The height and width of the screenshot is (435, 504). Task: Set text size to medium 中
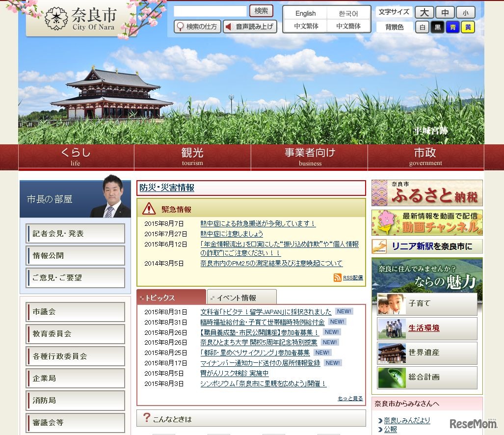click(x=445, y=13)
